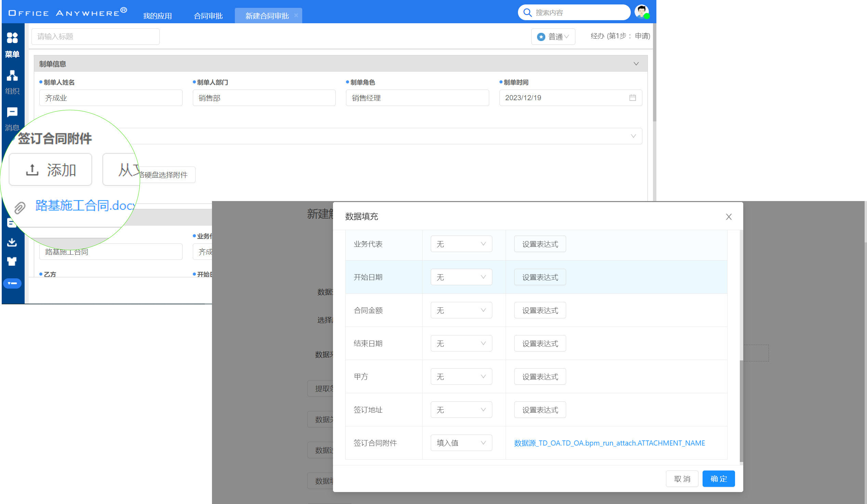Click the 确定 confirm button

tap(718, 479)
